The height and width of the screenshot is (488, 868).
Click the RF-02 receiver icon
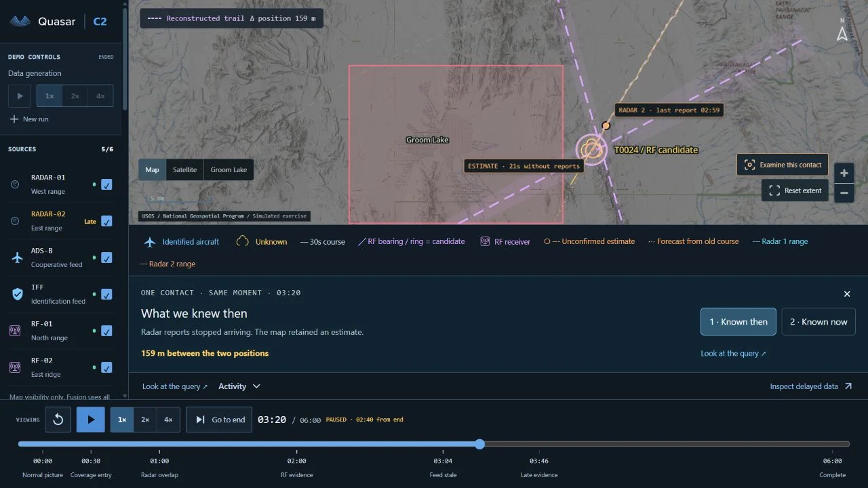click(15, 367)
